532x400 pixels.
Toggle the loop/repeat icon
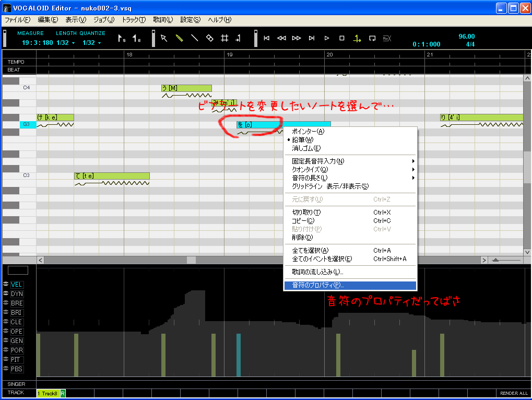coord(372,38)
